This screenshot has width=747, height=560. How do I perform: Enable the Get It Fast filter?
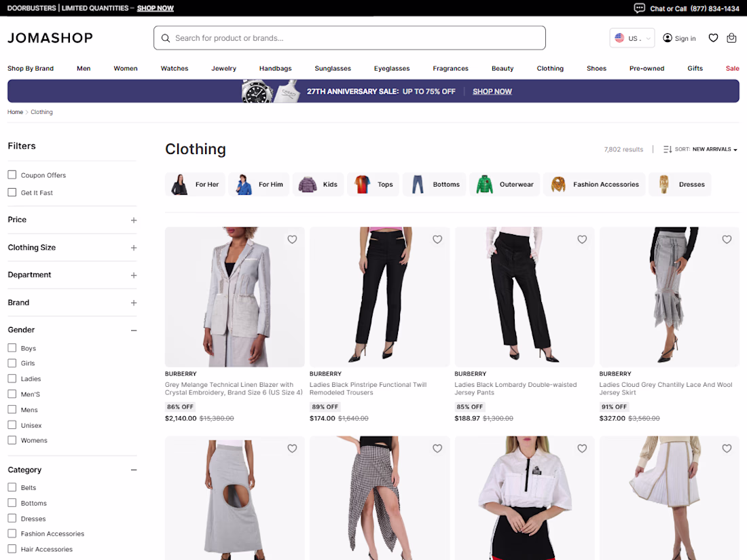coord(12,192)
